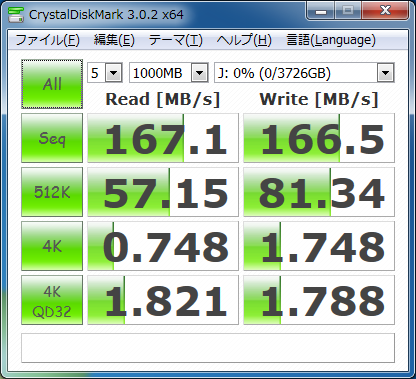Image resolution: width=416 pixels, height=379 pixels.
Task: Start the 512K benchmark test
Action: (52, 192)
